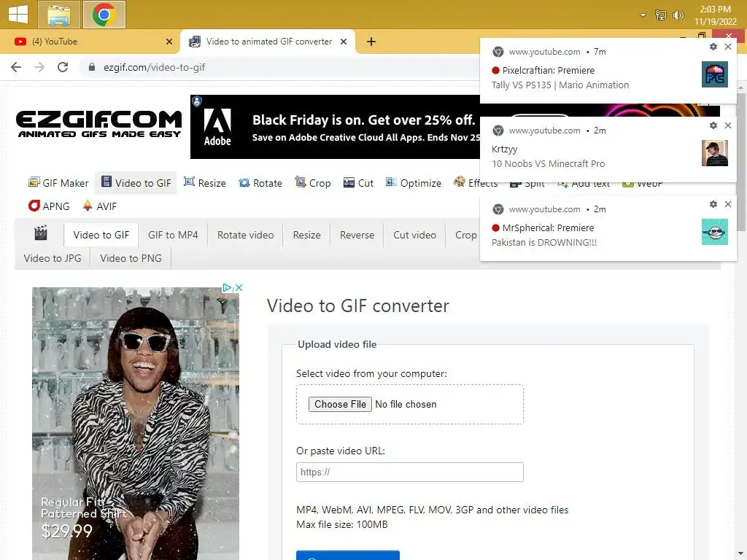Switch to the Rotate video tab

(x=245, y=235)
